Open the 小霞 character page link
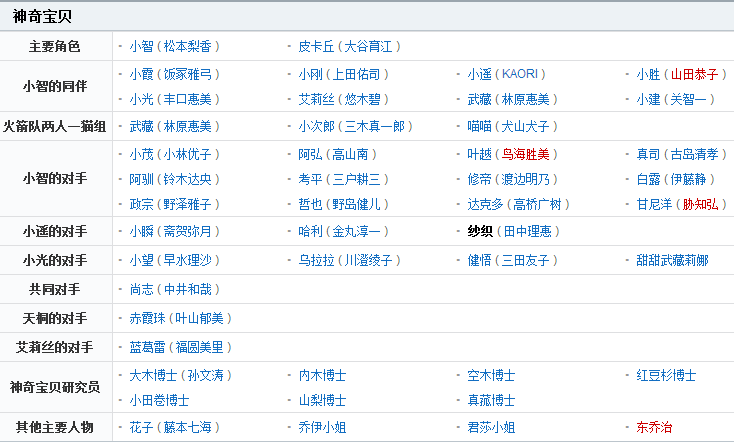This screenshot has width=734, height=443. pos(141,74)
